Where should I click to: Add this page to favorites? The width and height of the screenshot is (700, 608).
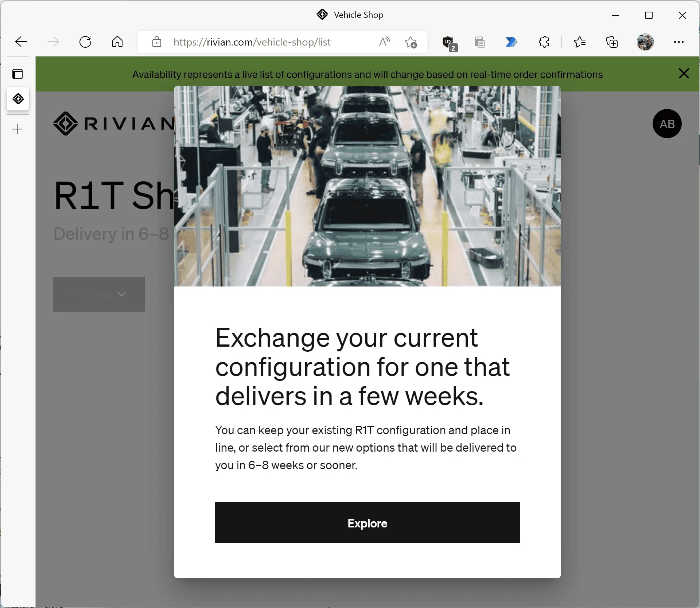click(x=411, y=42)
